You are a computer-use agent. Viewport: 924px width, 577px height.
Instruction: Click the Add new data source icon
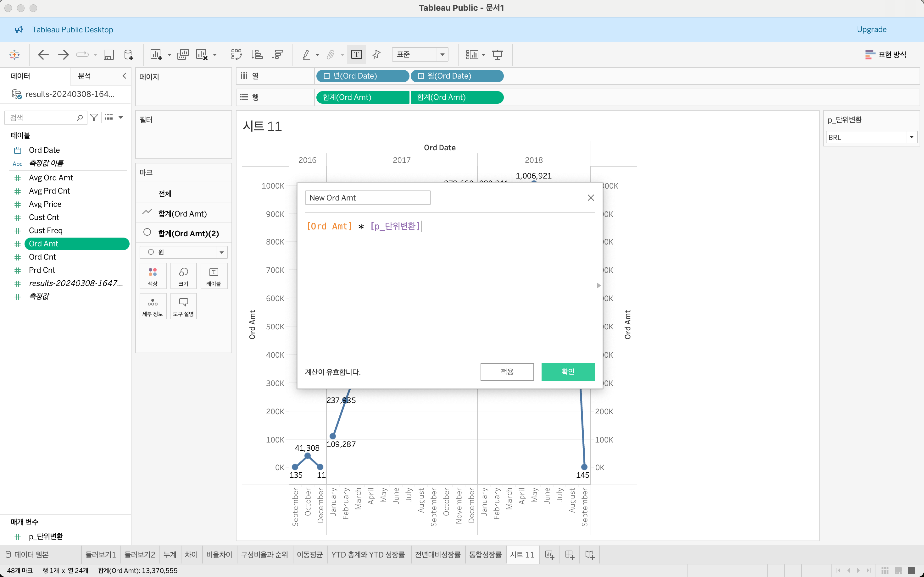pos(129,55)
